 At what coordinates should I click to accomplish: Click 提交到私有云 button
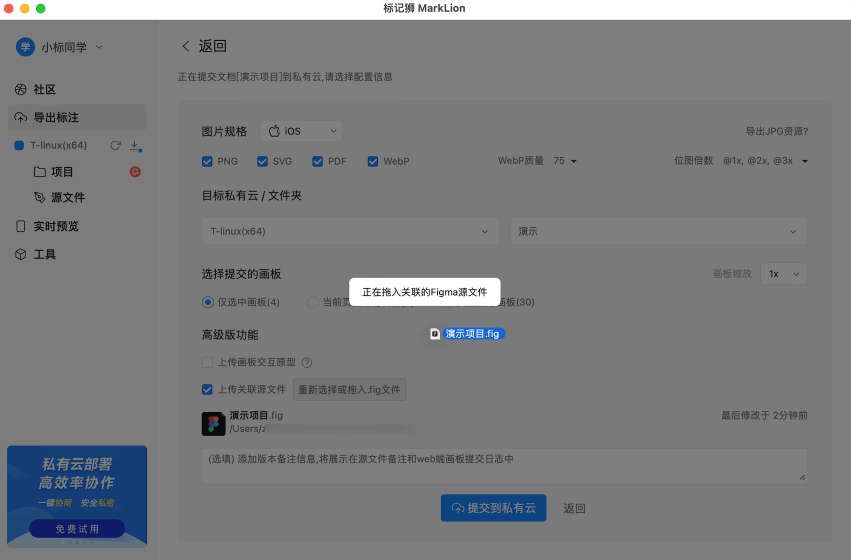click(x=493, y=508)
